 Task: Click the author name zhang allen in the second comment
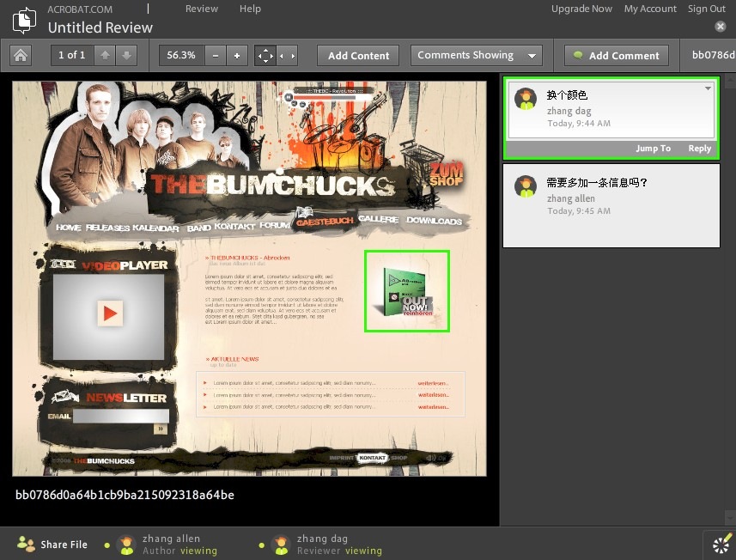point(571,198)
